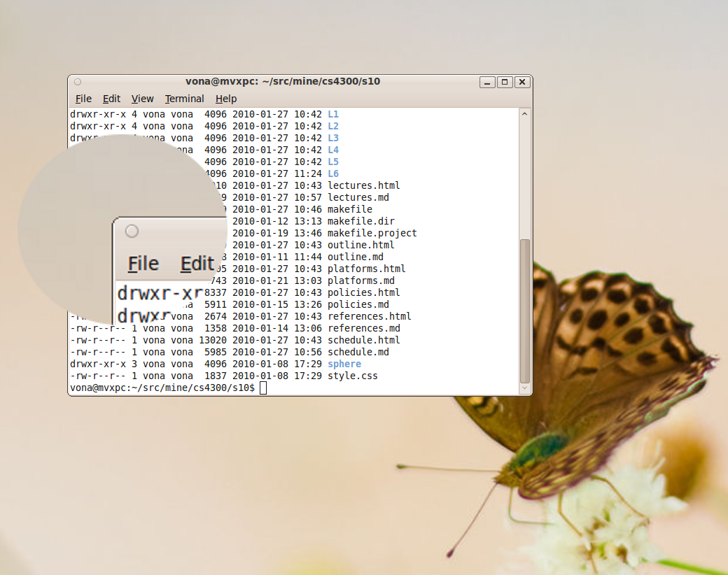Open the Edit menu in terminal

pos(111,99)
